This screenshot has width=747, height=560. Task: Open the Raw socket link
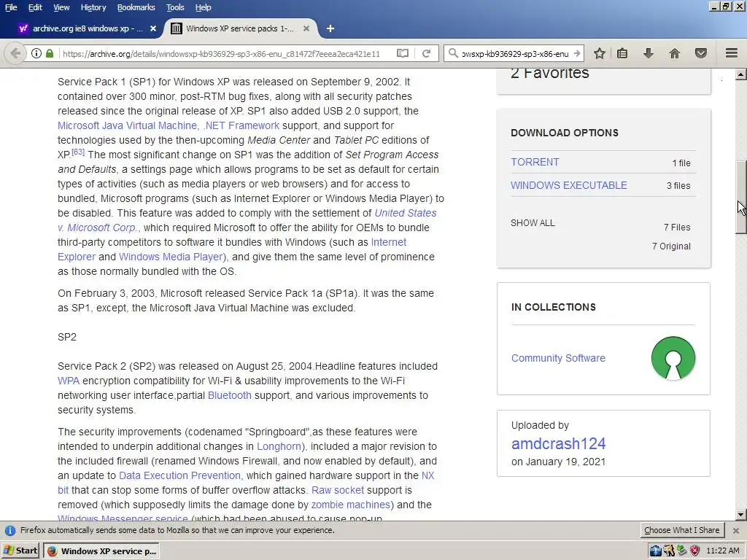pos(338,490)
